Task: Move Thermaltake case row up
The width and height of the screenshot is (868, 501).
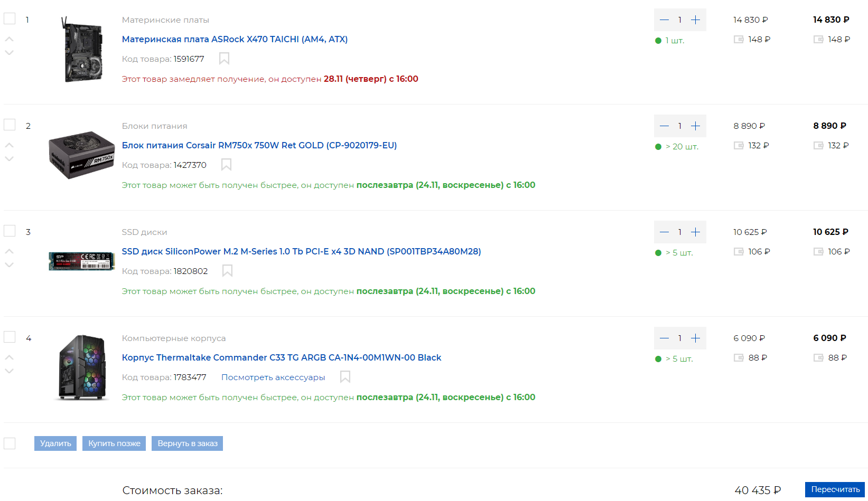Action: click(9, 357)
